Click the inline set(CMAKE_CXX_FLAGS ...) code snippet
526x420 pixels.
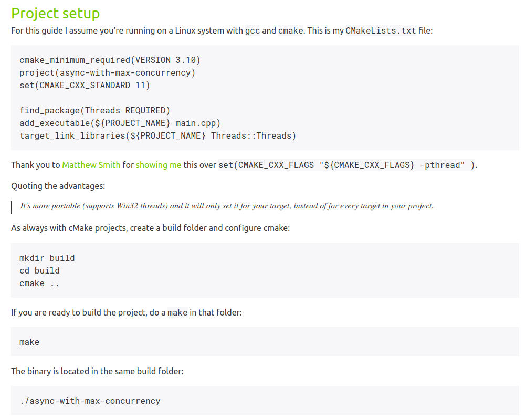[348, 165]
